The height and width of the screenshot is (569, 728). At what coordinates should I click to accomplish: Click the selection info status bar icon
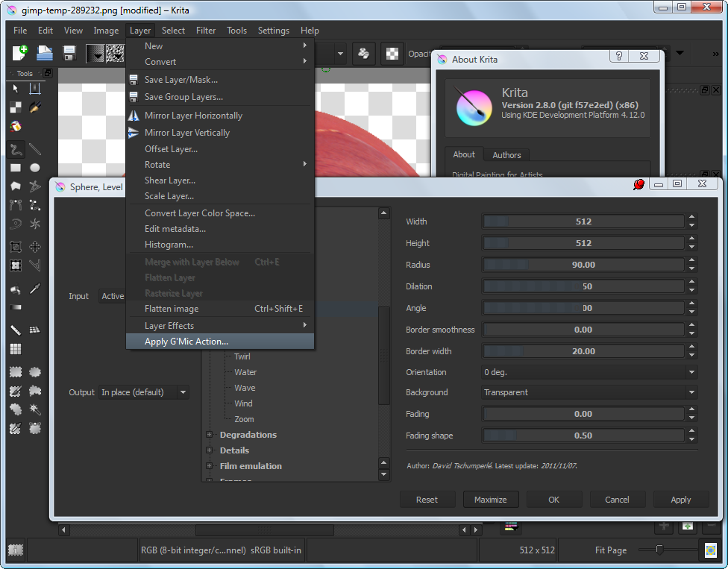click(x=16, y=550)
